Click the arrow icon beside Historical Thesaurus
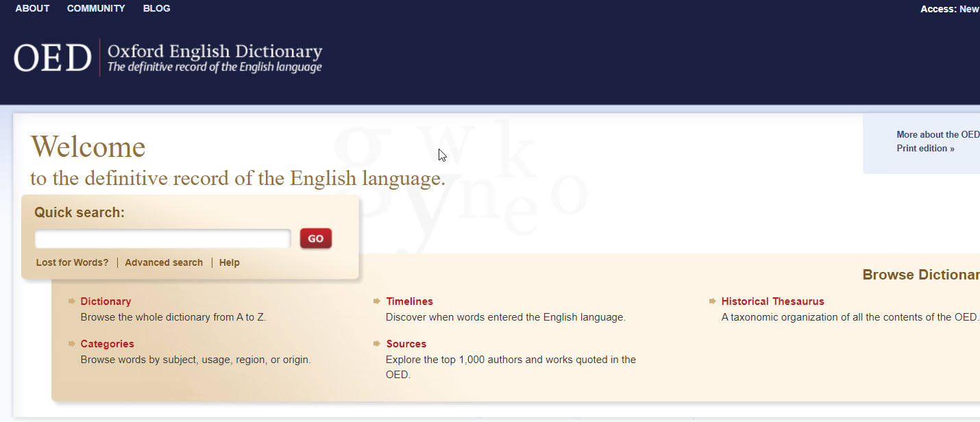 (x=713, y=301)
